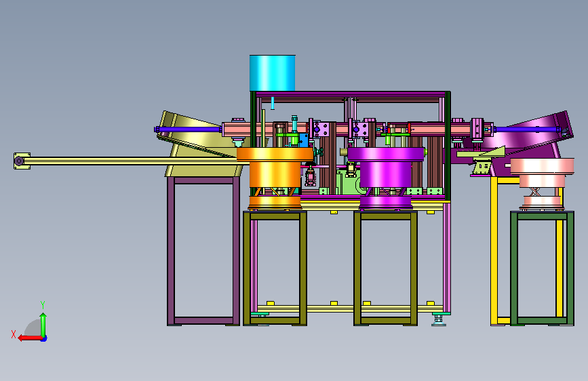This screenshot has width=588, height=381.
Task: Select the conveyor end pulley bracket
Action: (21, 161)
